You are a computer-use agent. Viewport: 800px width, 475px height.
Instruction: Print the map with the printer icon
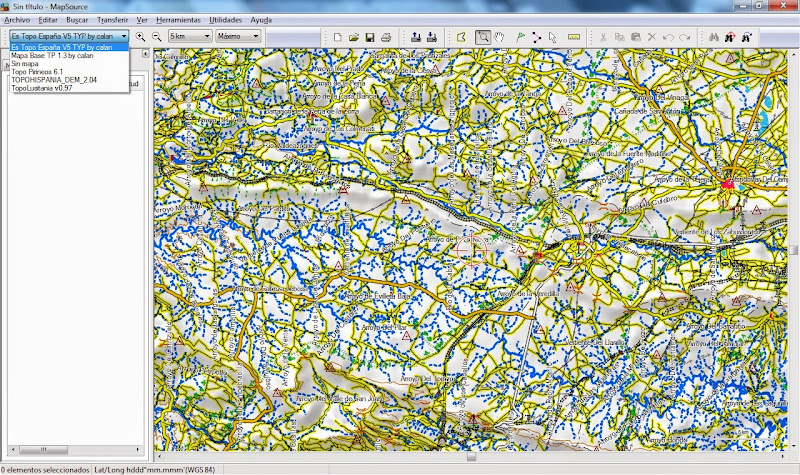386,37
